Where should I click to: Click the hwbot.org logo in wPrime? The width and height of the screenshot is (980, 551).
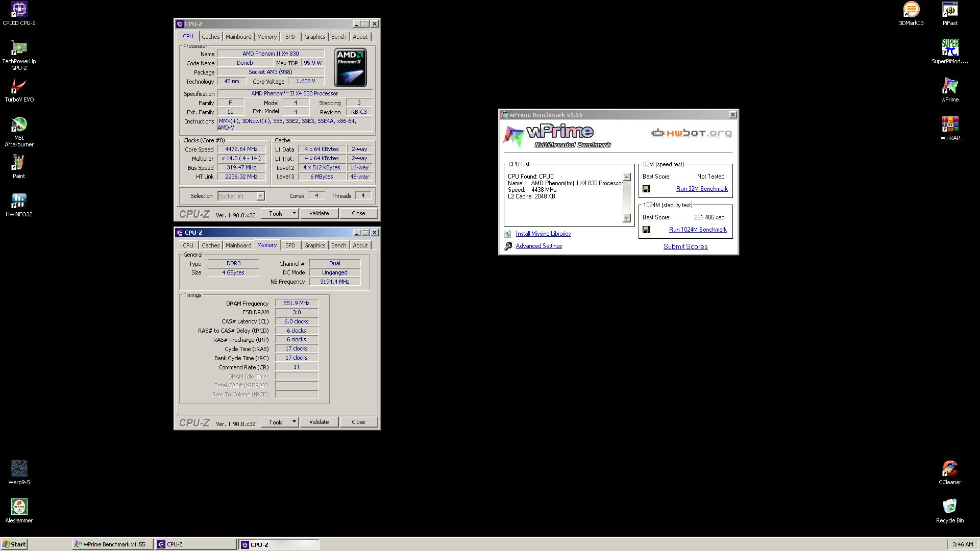pos(691,133)
